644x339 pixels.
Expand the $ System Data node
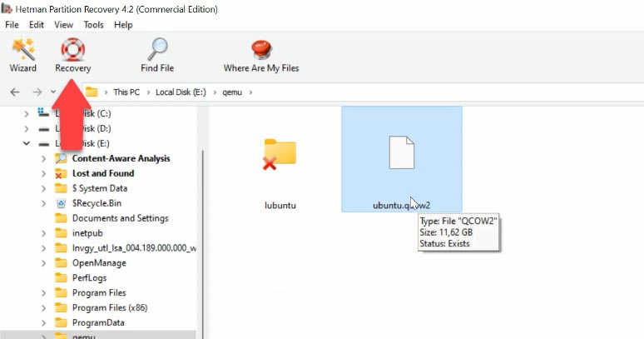43,188
